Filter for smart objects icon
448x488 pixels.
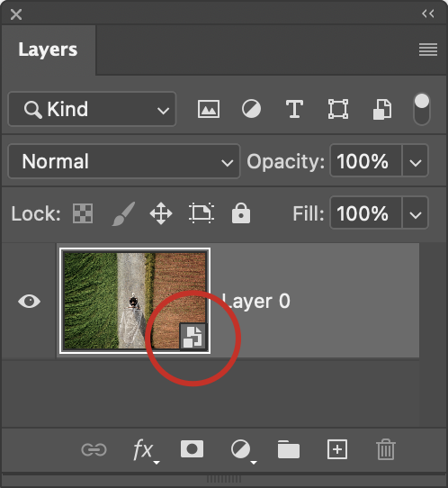tap(382, 109)
